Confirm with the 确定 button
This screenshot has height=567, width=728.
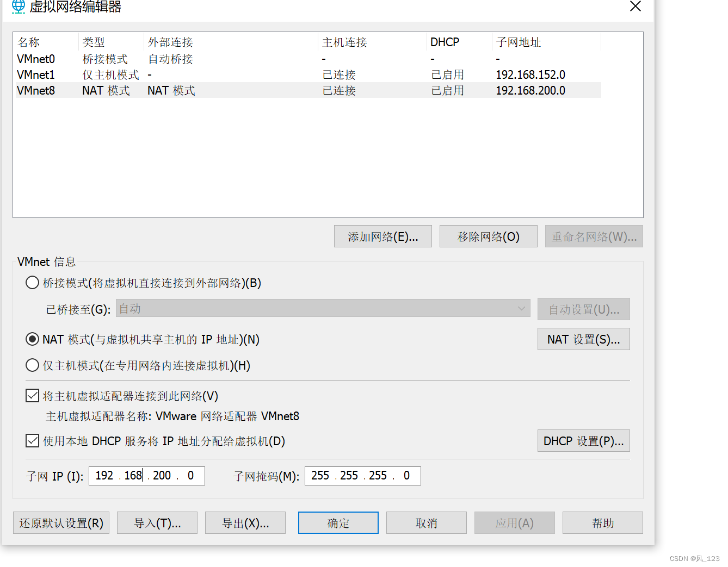coord(338,523)
